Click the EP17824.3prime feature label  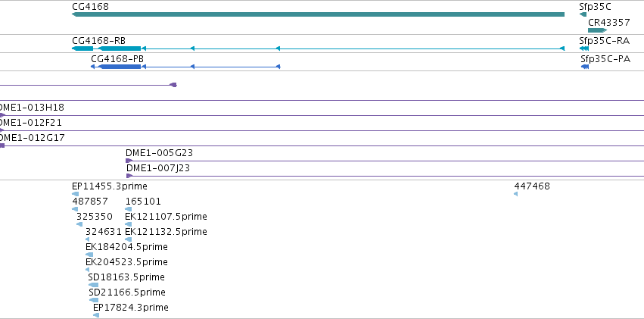tap(131, 308)
